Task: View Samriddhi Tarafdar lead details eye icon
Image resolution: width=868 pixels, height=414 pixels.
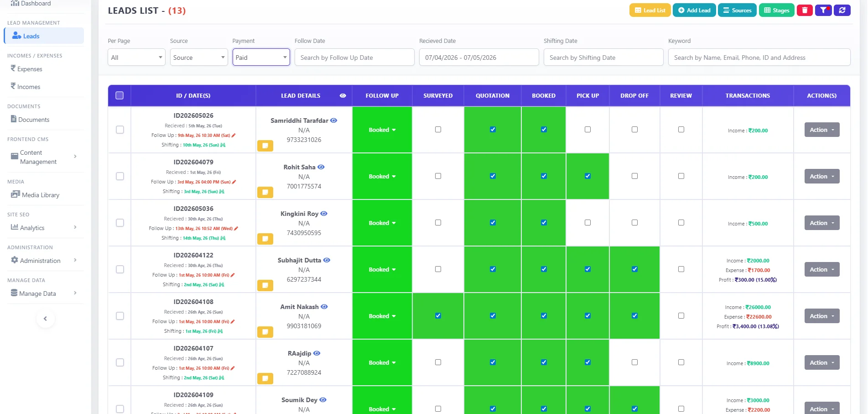Action: pos(333,121)
